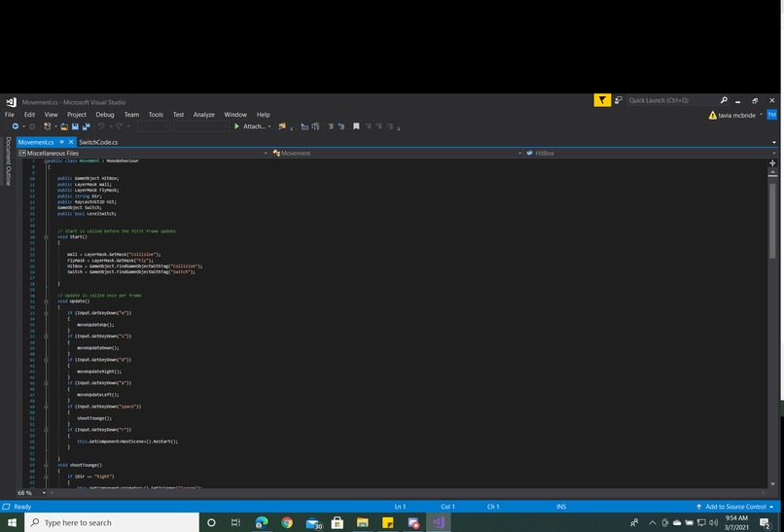784x532 pixels.
Task: Toggle a bookmark on the current line
Action: tap(356, 126)
